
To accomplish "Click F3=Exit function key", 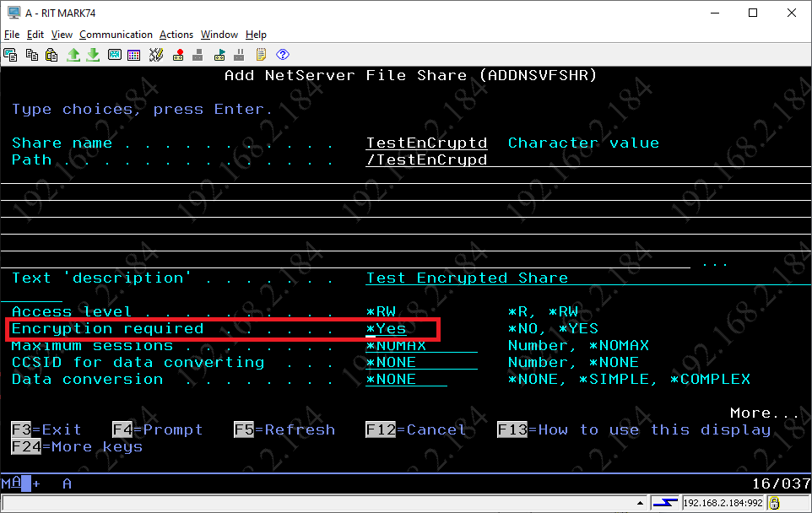I will coord(46,430).
